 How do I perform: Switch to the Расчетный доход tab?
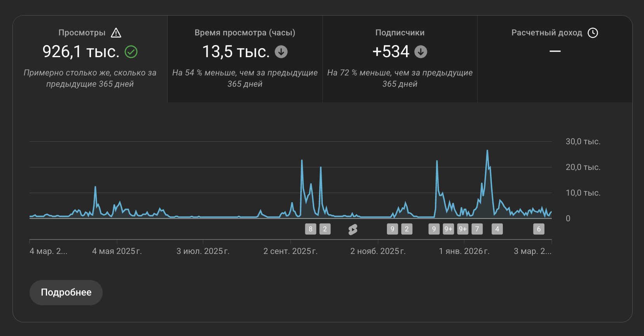click(555, 59)
